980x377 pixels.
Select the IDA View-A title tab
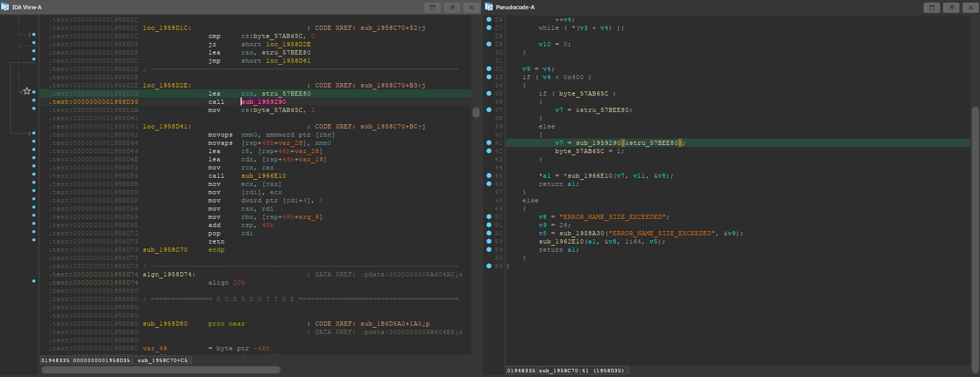pyautogui.click(x=27, y=7)
